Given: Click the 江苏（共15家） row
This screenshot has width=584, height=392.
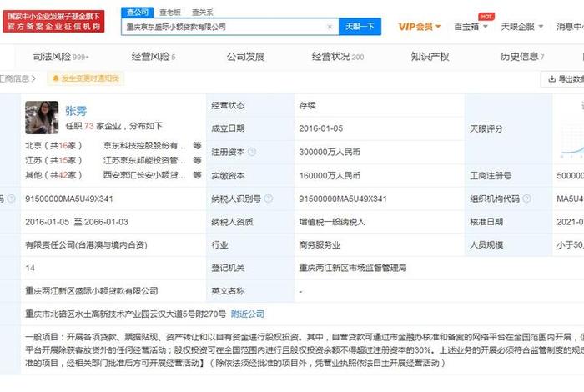Looking at the screenshot, I should [53, 160].
